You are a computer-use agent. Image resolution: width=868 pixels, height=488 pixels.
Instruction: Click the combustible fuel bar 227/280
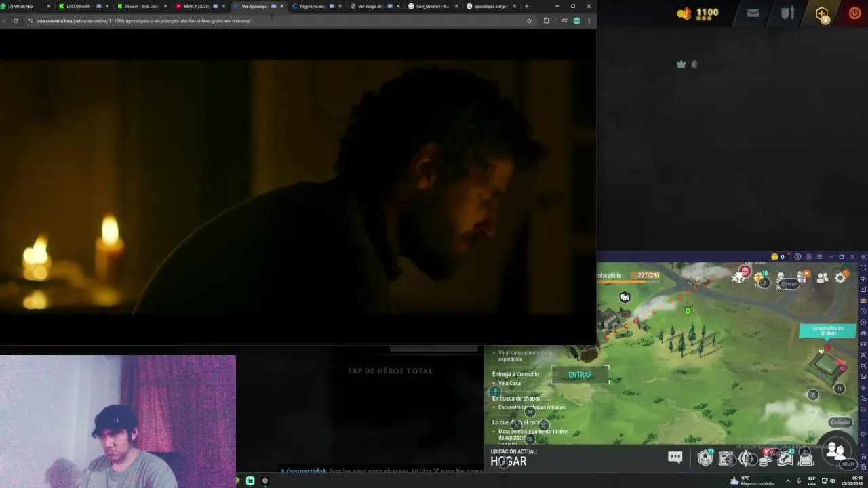pos(629,275)
